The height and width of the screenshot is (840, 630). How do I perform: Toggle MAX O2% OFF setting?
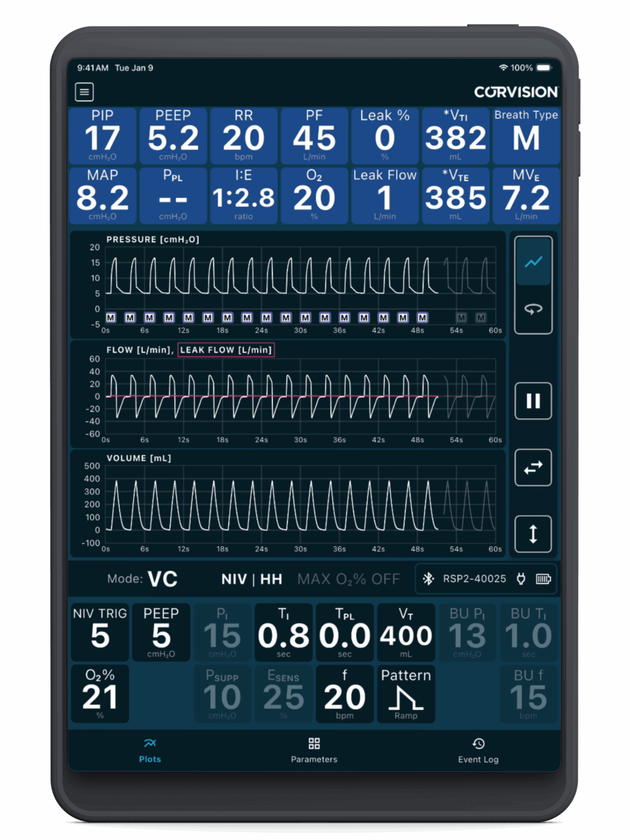[348, 579]
